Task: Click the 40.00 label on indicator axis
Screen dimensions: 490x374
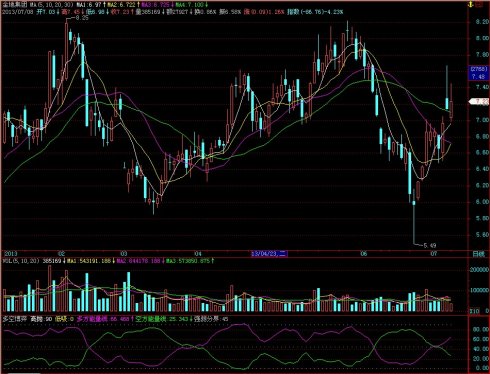Action: click(x=481, y=349)
